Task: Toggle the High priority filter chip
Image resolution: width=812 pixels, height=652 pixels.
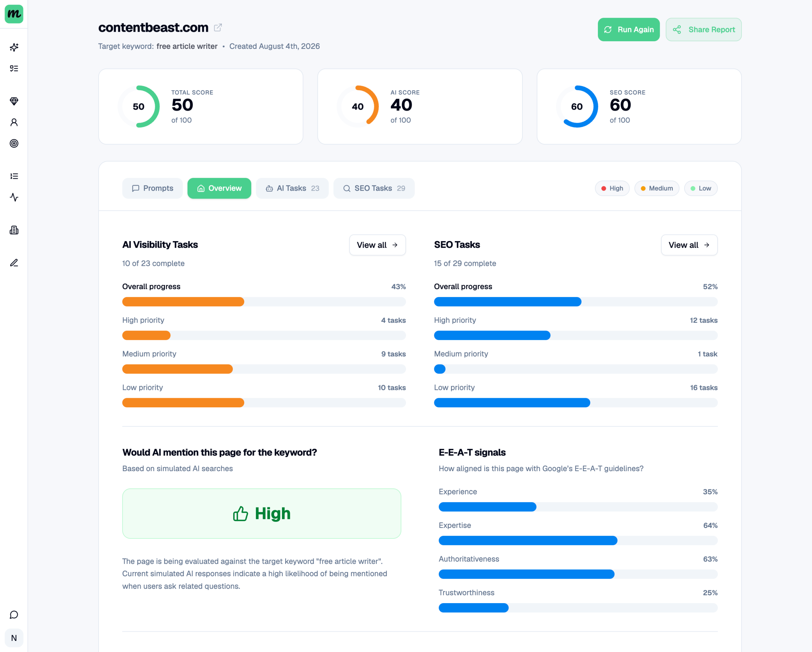Action: [x=612, y=188]
